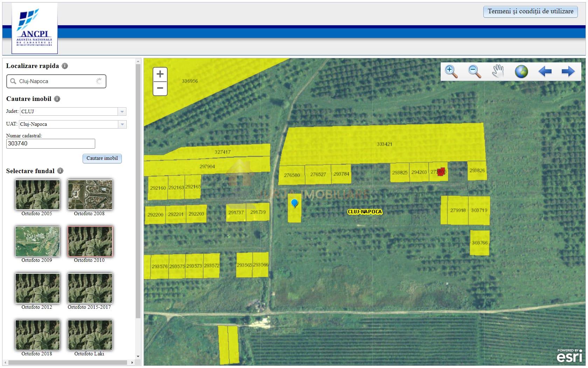Click the Localizare rapida info icon
Viewport: 588px width, 368px height.
[65, 66]
